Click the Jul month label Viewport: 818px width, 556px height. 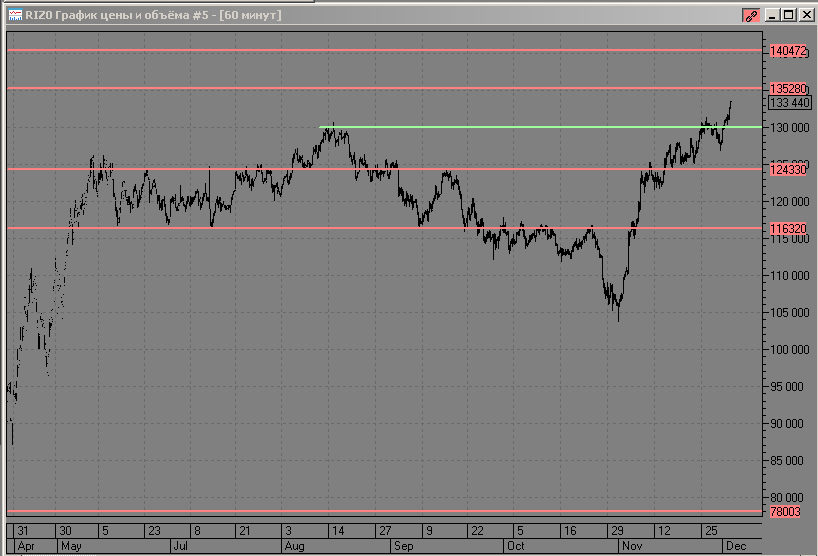(181, 547)
